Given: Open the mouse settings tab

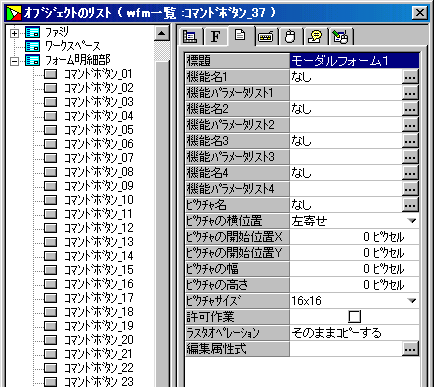Looking at the screenshot, I should coord(290,37).
